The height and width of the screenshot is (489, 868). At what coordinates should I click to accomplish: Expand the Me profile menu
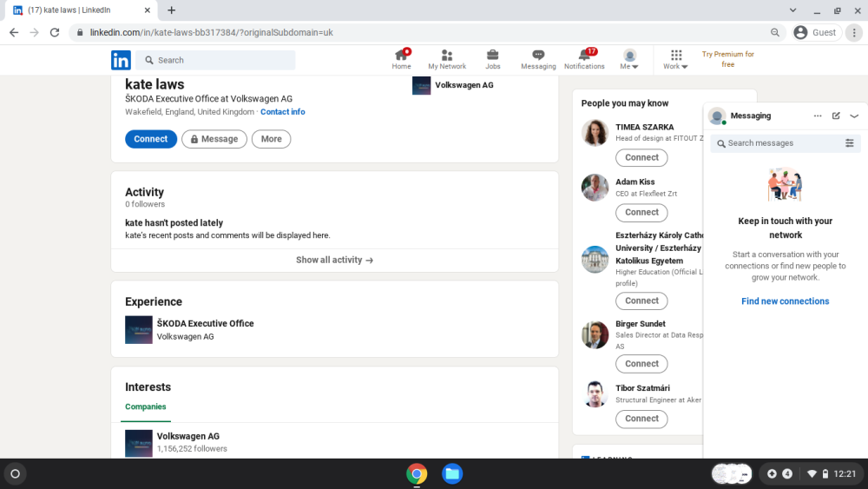tap(628, 59)
